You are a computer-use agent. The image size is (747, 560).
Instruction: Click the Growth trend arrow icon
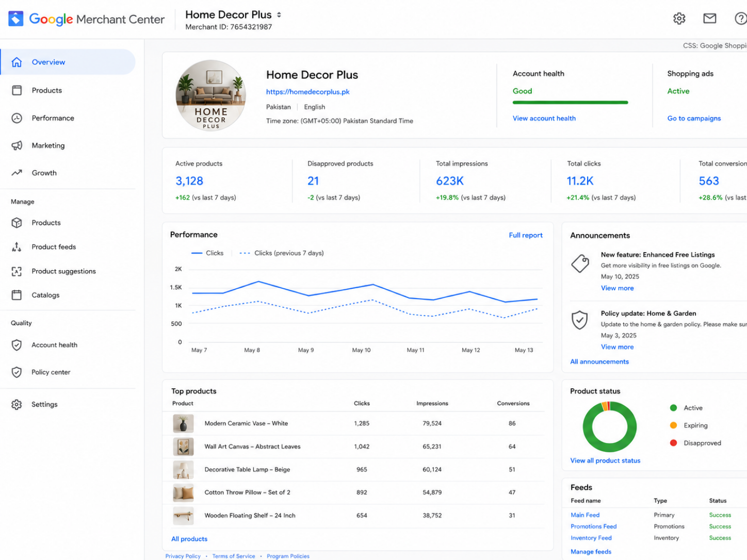pos(17,173)
